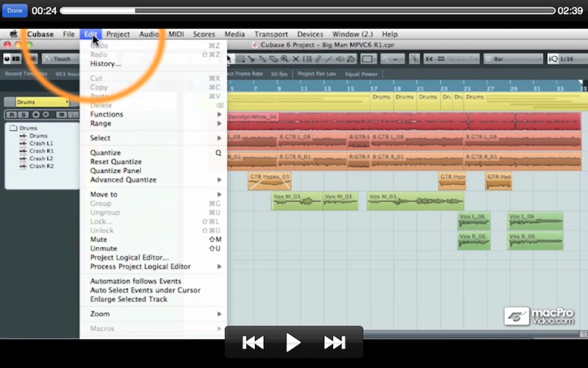This screenshot has height=368, width=588.
Task: Seek in the video progress bar
Action: (x=307, y=10)
